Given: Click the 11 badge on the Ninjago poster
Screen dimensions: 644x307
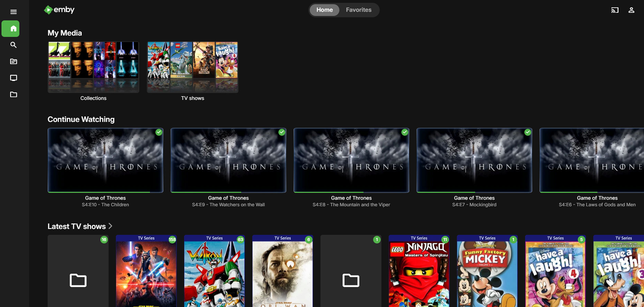Looking at the screenshot, I should tap(445, 240).
